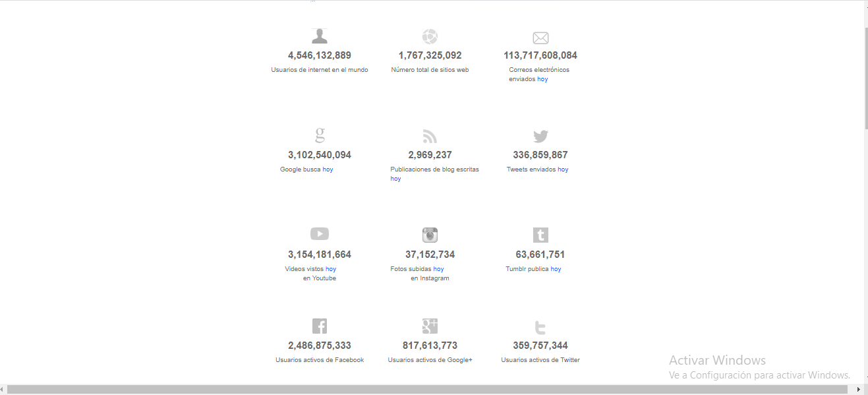
Task: Select the 37,152,734 Instagram photos count
Action: click(430, 255)
